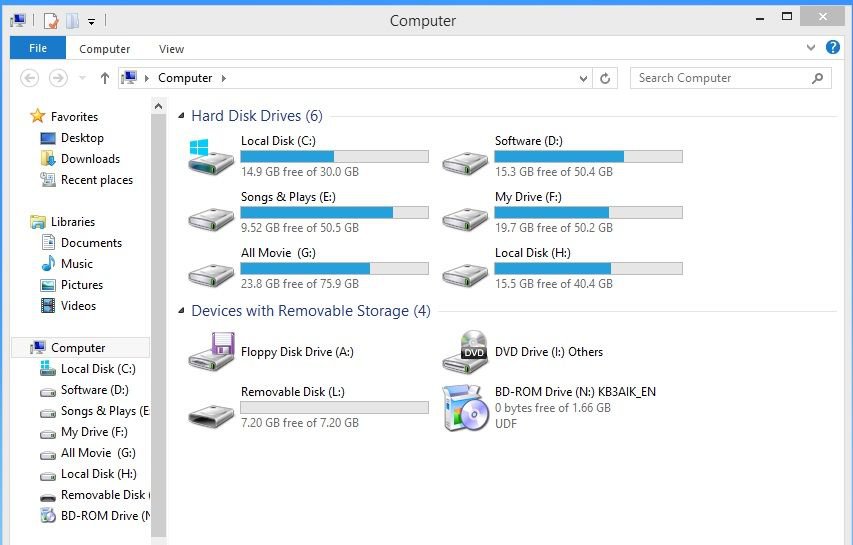
Task: Select Songs & Plays (E:) drive icon
Action: 211,219
